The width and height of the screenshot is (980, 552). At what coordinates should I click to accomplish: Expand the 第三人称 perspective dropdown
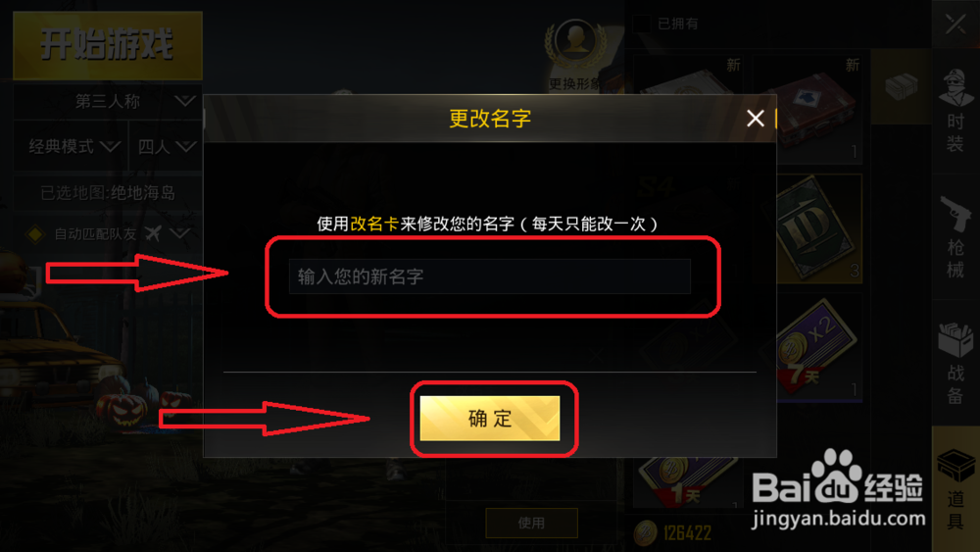(108, 101)
